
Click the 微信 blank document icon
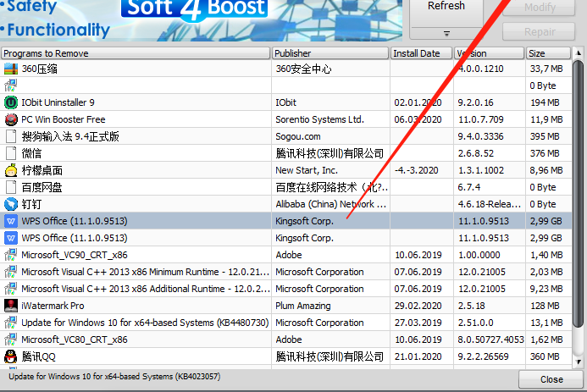(11, 153)
